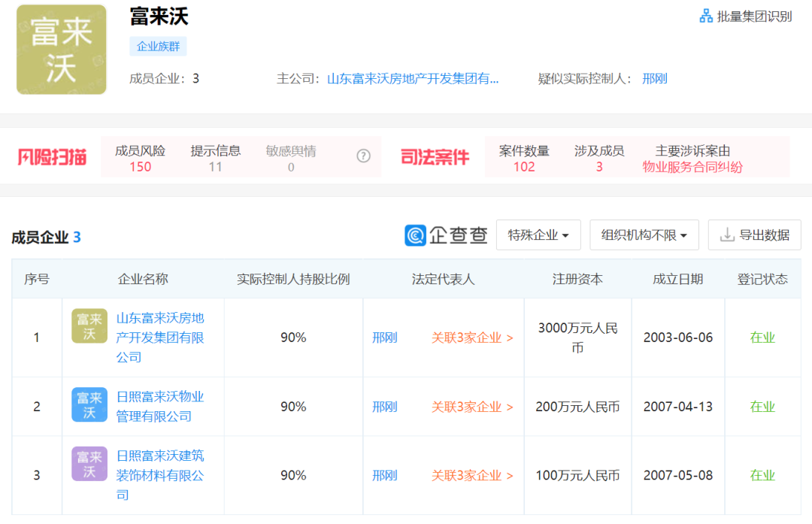Click 物业服务合同纠纷 case cause text
The height and width of the screenshot is (524, 812).
(692, 167)
